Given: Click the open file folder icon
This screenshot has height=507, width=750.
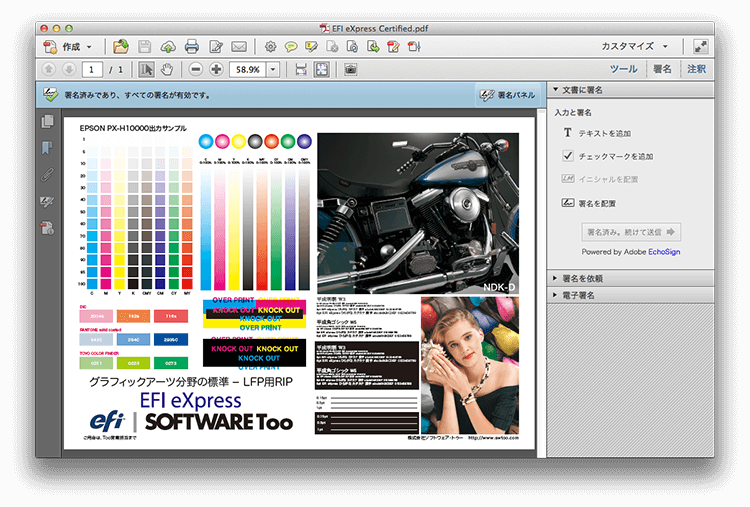Looking at the screenshot, I should (x=121, y=47).
